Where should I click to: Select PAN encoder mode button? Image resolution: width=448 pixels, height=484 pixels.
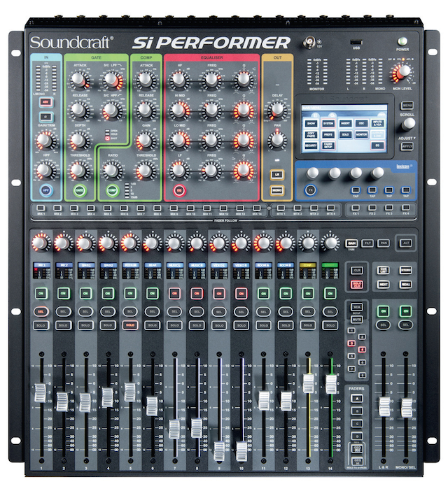pos(383,243)
